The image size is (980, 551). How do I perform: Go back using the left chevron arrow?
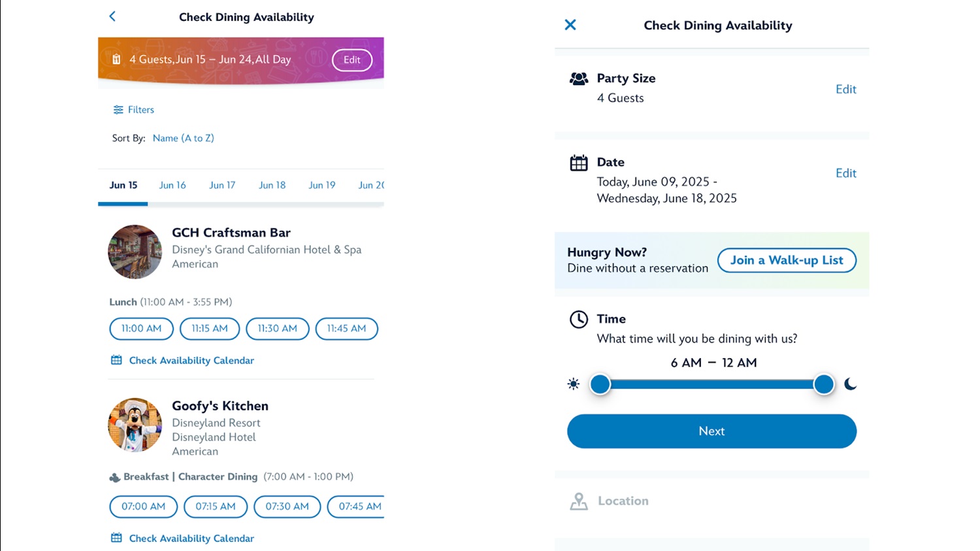[112, 16]
